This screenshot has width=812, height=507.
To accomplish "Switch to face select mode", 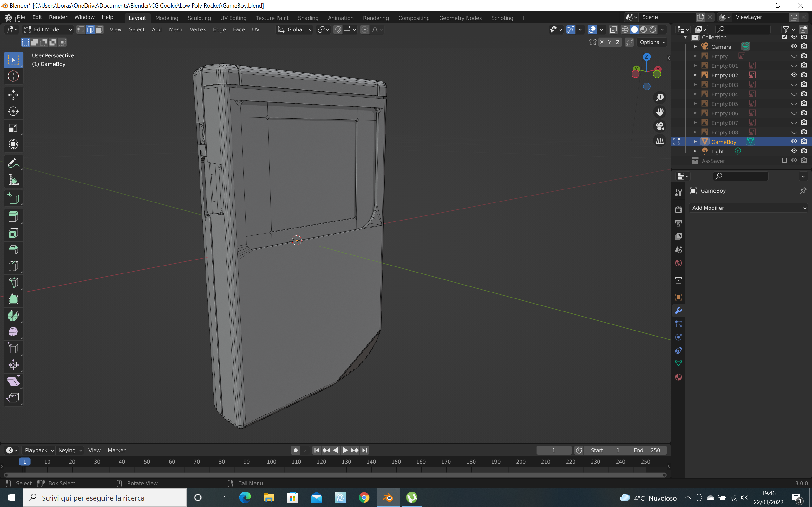I will tap(99, 29).
